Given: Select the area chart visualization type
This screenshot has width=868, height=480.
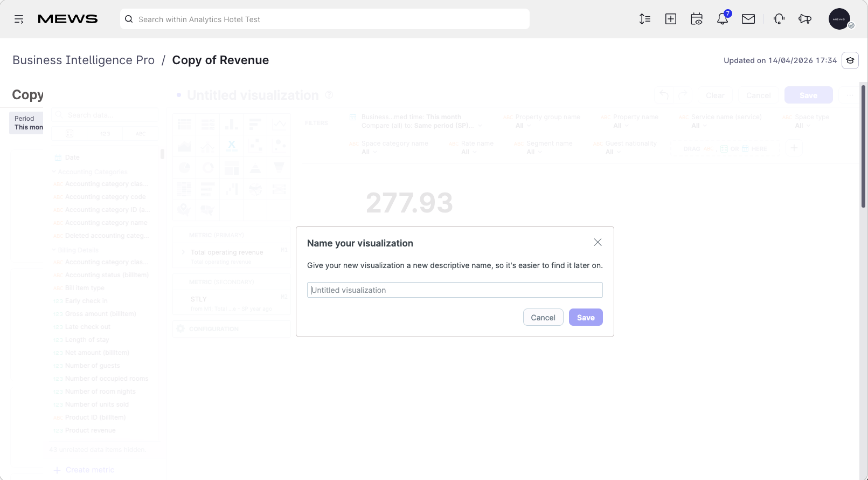Looking at the screenshot, I should [184, 146].
